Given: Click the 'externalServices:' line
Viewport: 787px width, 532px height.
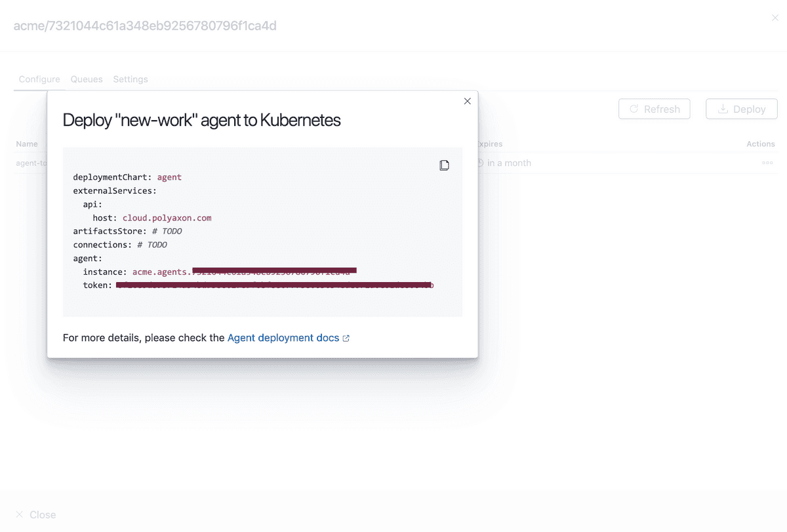Looking at the screenshot, I should click(115, 191).
